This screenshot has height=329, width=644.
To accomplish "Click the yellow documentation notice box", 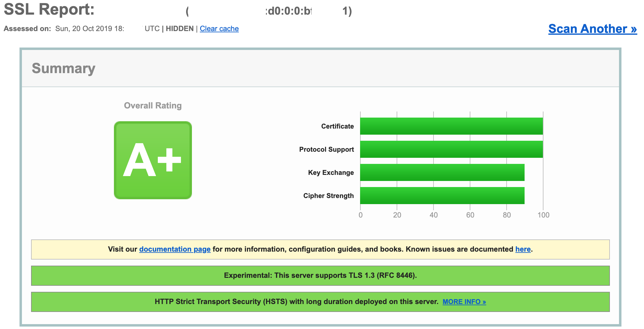I will point(320,249).
